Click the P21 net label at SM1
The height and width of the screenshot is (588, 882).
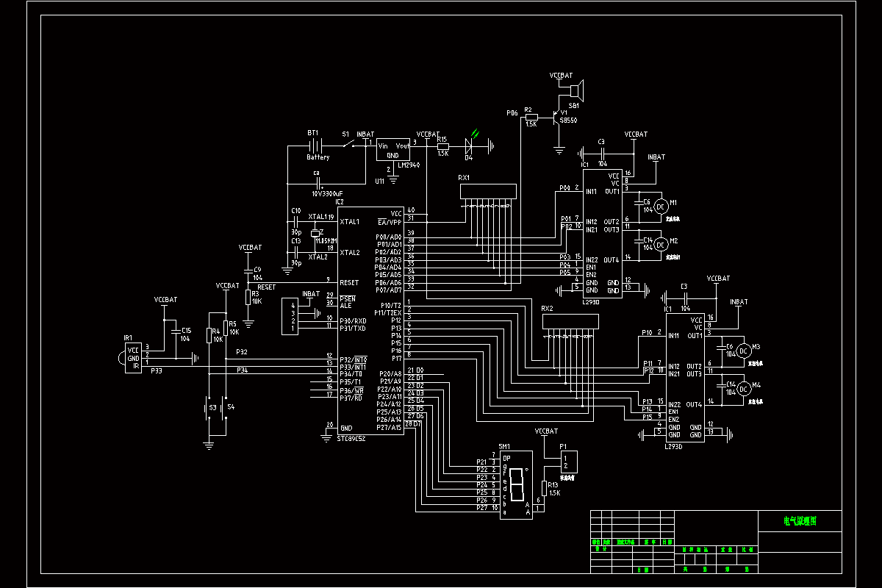(x=482, y=462)
